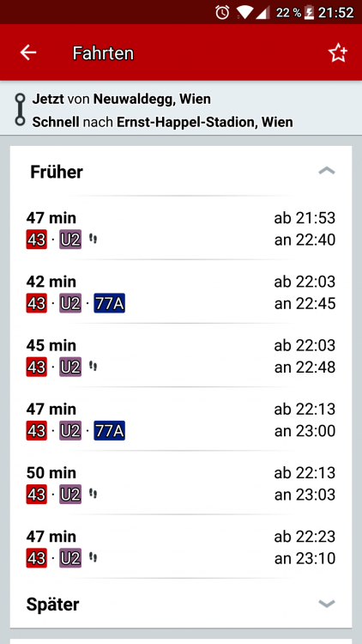Image resolution: width=362 pixels, height=644 pixels.
Task: Tap the Fahrten title in header
Action: (103, 53)
